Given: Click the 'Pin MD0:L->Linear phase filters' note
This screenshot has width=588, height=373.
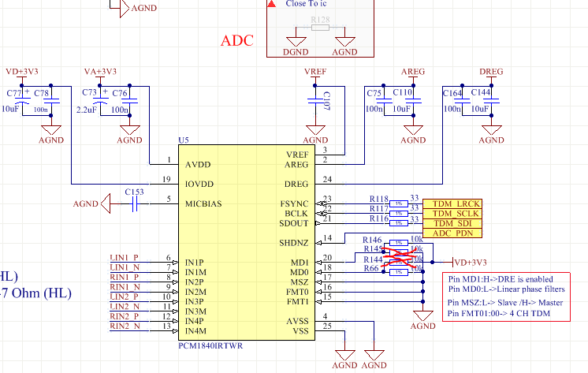Looking at the screenshot, I should coord(506,289).
